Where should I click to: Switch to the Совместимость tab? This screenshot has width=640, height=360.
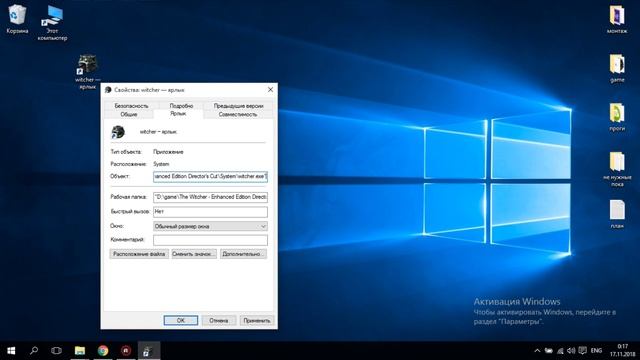[238, 115]
